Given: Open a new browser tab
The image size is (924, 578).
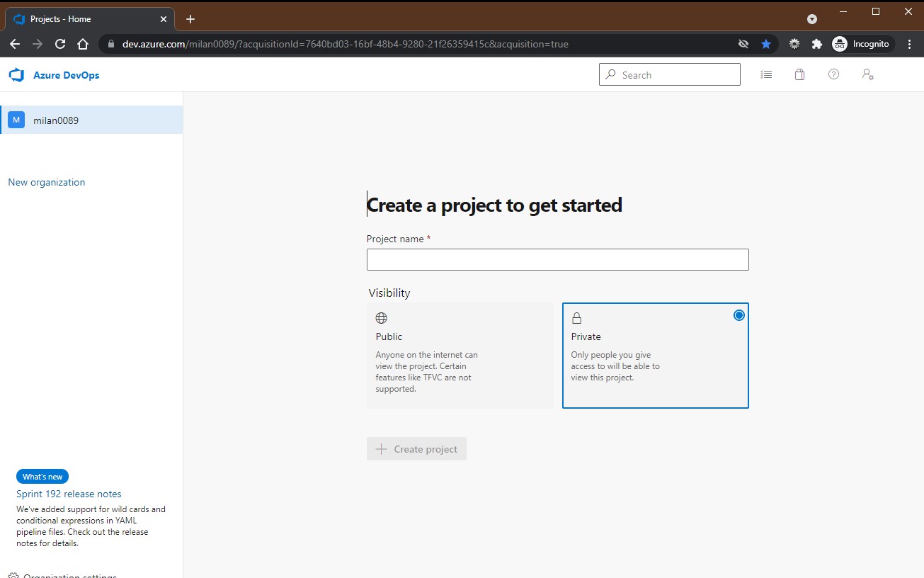Looking at the screenshot, I should tap(190, 18).
